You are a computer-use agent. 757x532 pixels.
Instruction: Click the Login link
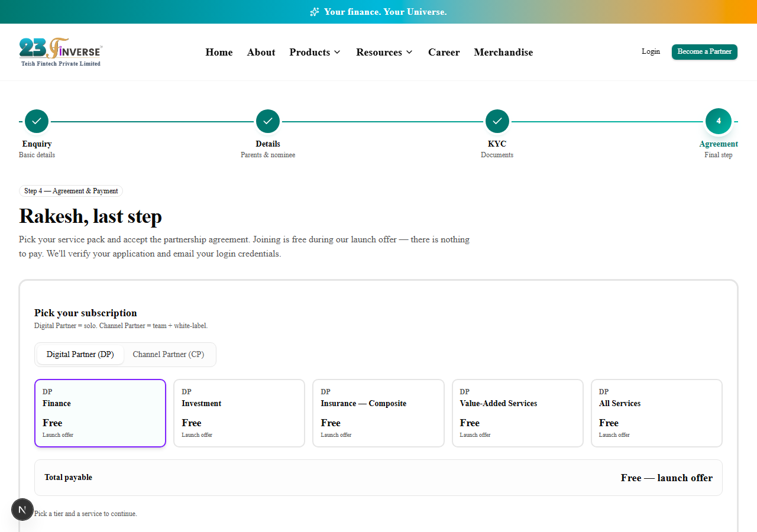651,51
